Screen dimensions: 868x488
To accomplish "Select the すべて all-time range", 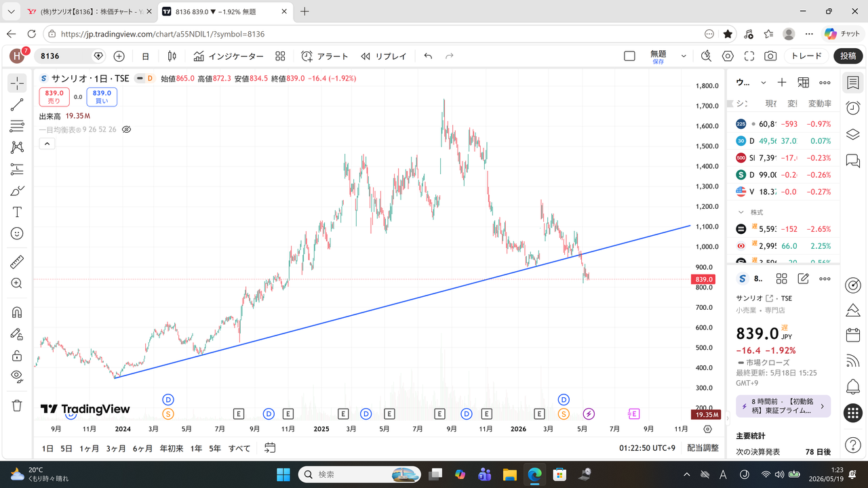I will pos(239,448).
